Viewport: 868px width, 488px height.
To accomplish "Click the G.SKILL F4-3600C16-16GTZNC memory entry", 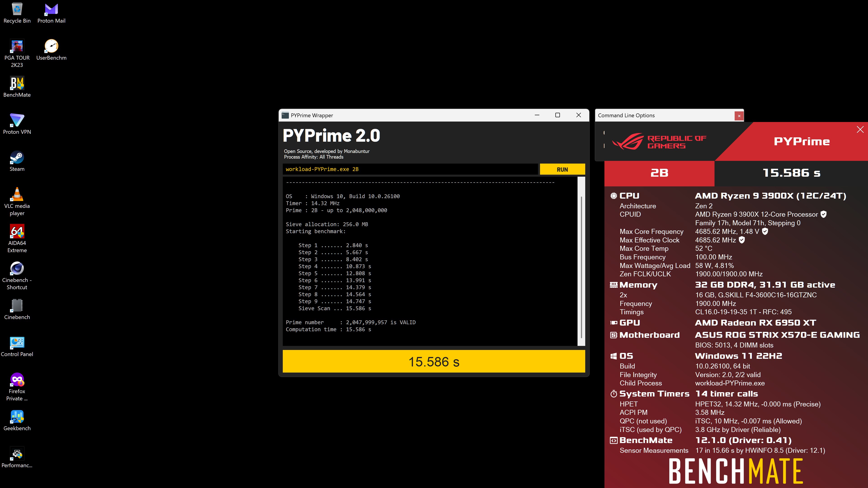I will tap(756, 295).
